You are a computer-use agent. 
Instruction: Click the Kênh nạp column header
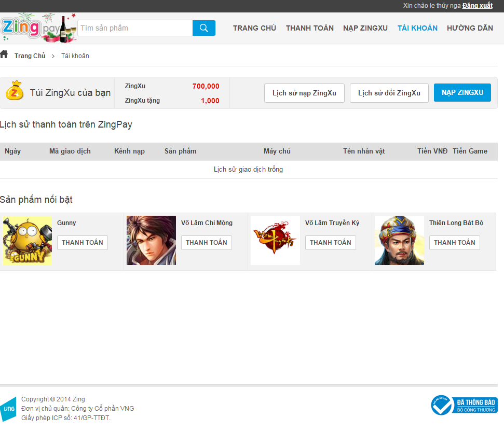pyautogui.click(x=130, y=151)
